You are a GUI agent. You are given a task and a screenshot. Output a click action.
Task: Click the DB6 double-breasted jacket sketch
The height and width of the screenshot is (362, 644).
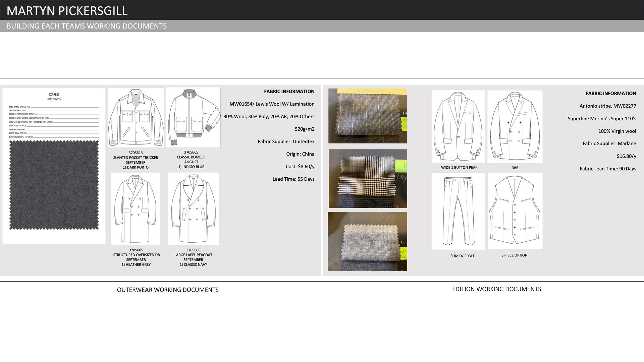515,127
